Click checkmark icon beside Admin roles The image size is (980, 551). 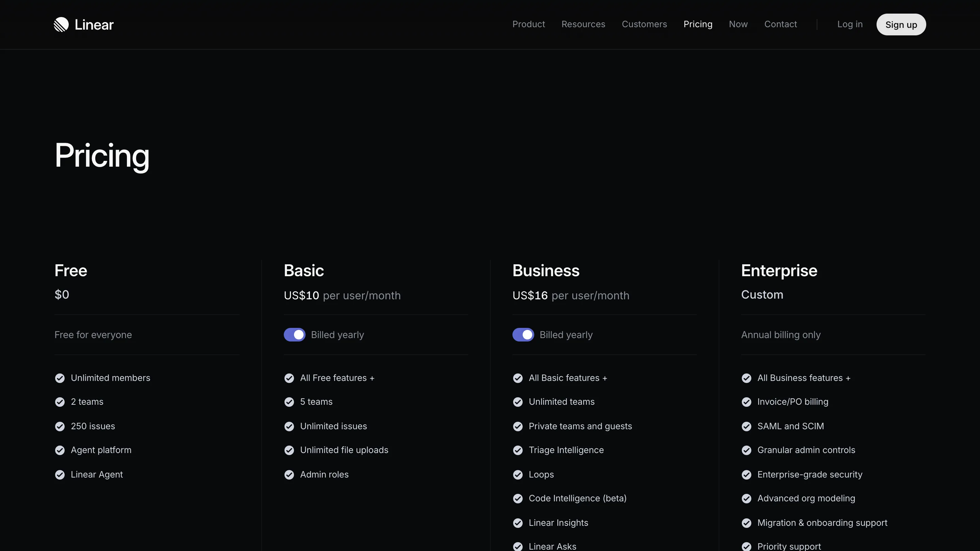[x=289, y=474]
